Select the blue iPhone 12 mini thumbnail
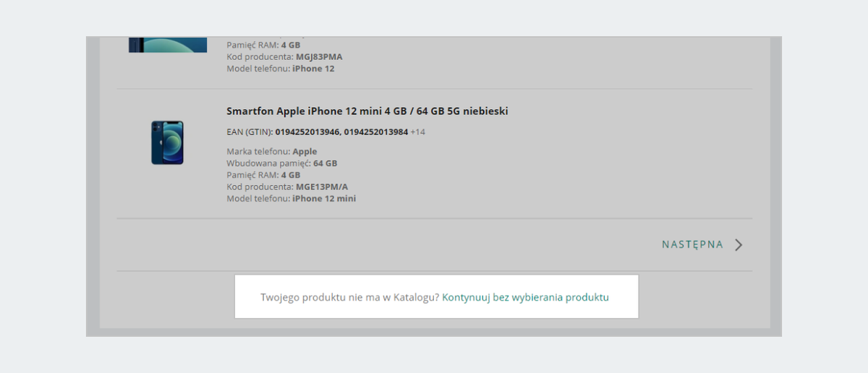This screenshot has width=868, height=373. [x=167, y=142]
